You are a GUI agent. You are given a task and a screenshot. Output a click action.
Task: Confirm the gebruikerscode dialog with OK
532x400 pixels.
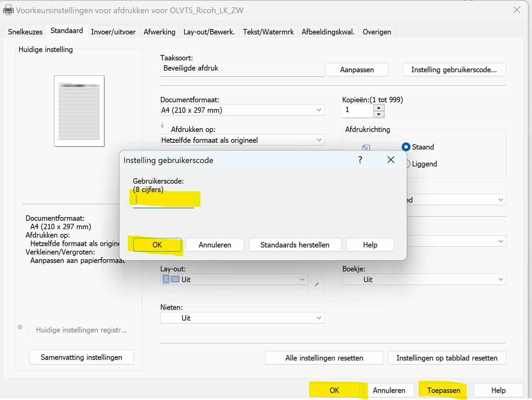point(157,245)
